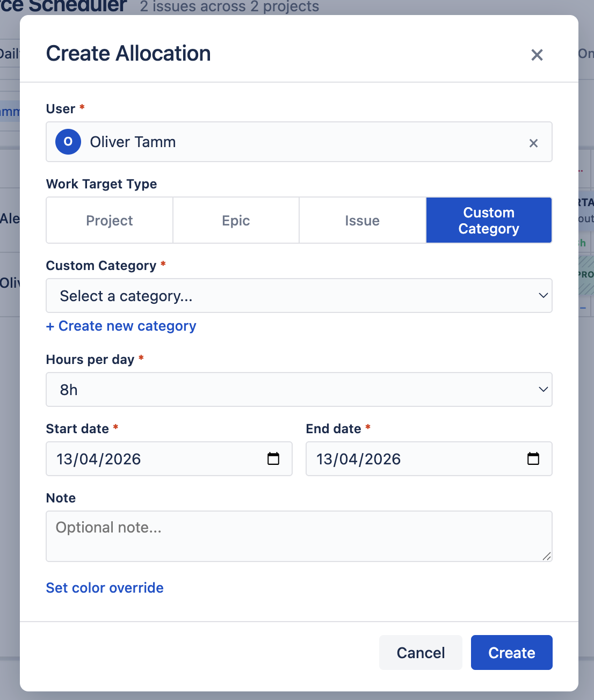Click Oliver Tamm's avatar circle
This screenshot has height=700, width=594.
pyautogui.click(x=68, y=142)
